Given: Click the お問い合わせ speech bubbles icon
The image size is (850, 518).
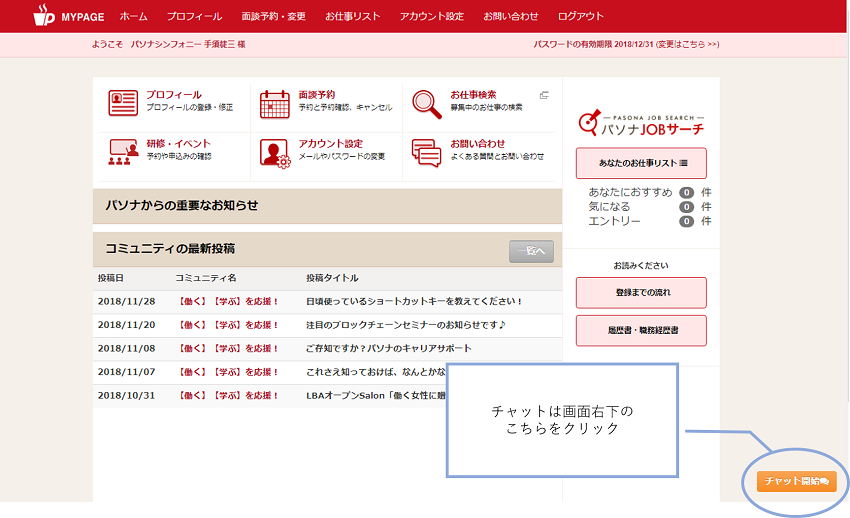Looking at the screenshot, I should tap(427, 153).
